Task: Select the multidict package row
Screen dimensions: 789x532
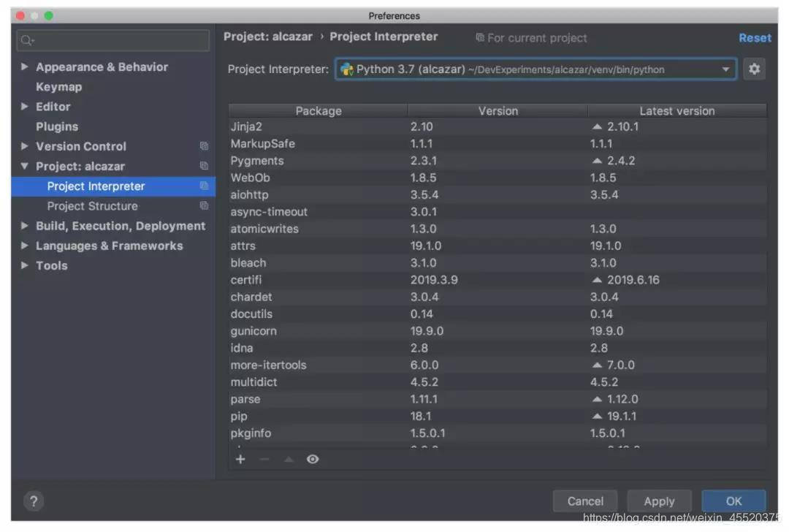Action: 498,382
